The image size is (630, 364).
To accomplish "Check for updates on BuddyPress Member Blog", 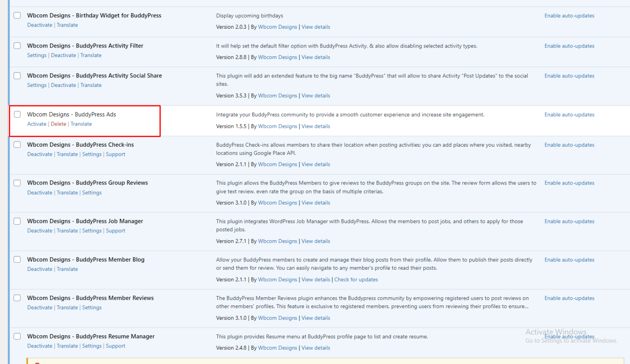I will click(356, 279).
